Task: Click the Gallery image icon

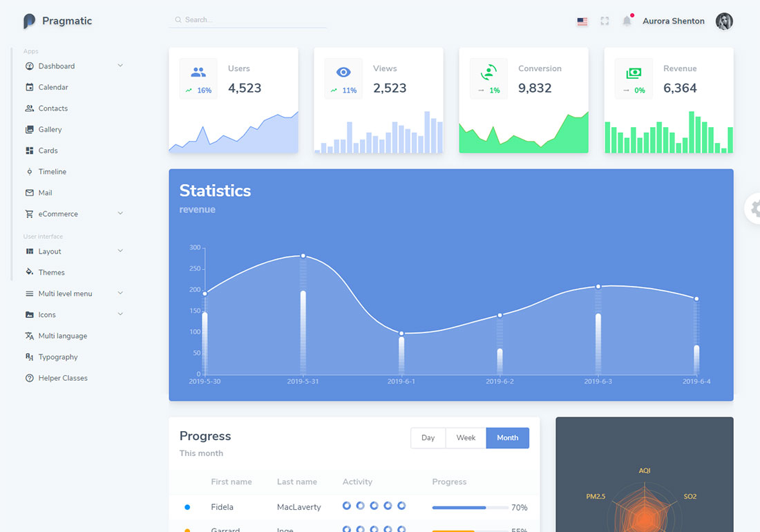Action: [30, 129]
